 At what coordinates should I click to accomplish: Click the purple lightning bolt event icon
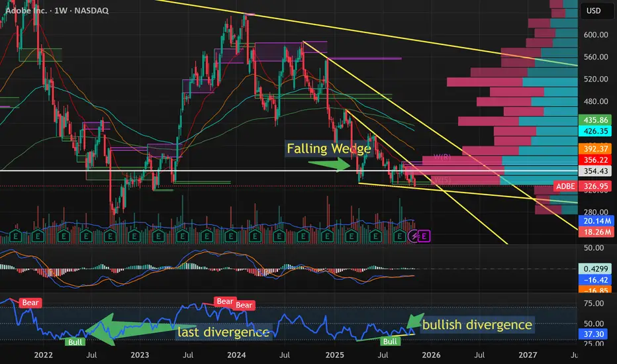(x=414, y=236)
